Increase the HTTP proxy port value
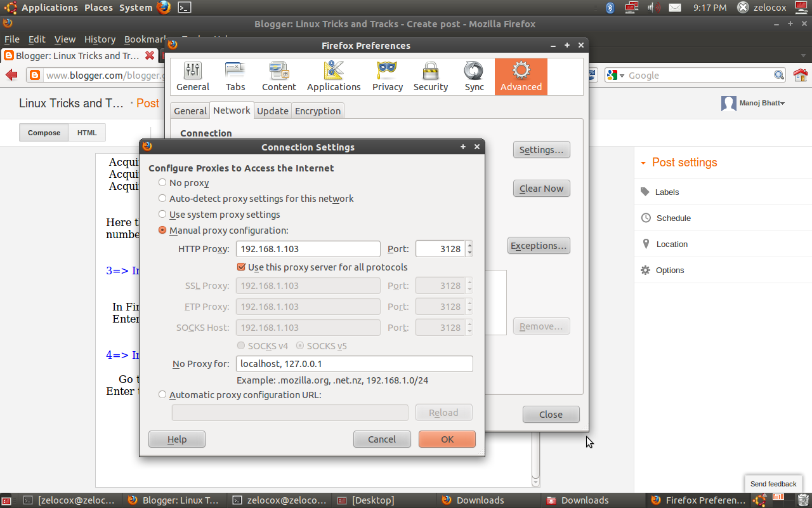 pyautogui.click(x=469, y=245)
